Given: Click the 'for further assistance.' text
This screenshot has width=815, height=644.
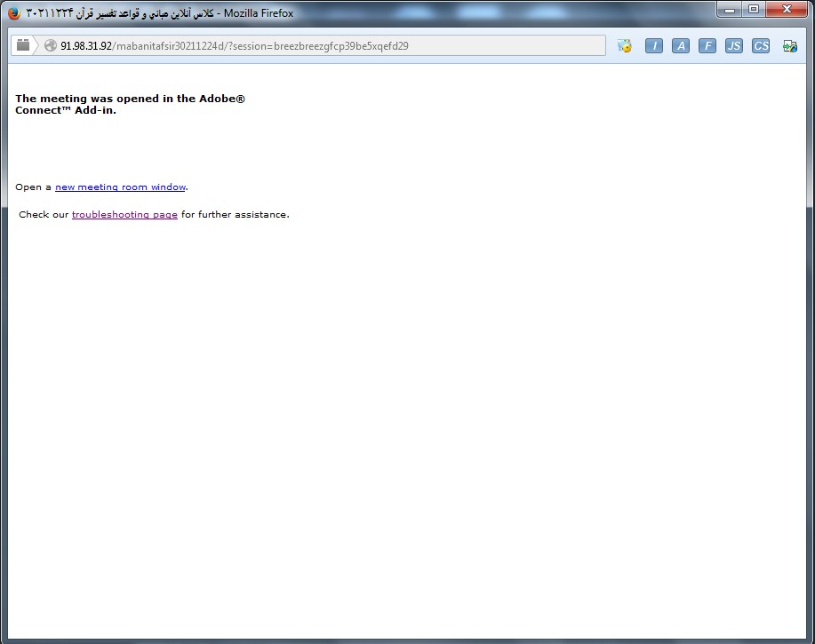Looking at the screenshot, I should [235, 214].
